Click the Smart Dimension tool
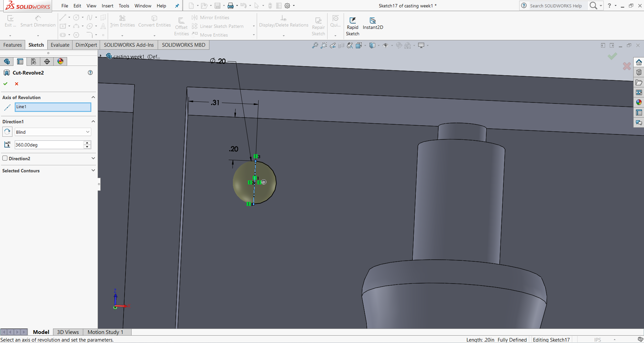This screenshot has height=343, width=644. (38, 21)
